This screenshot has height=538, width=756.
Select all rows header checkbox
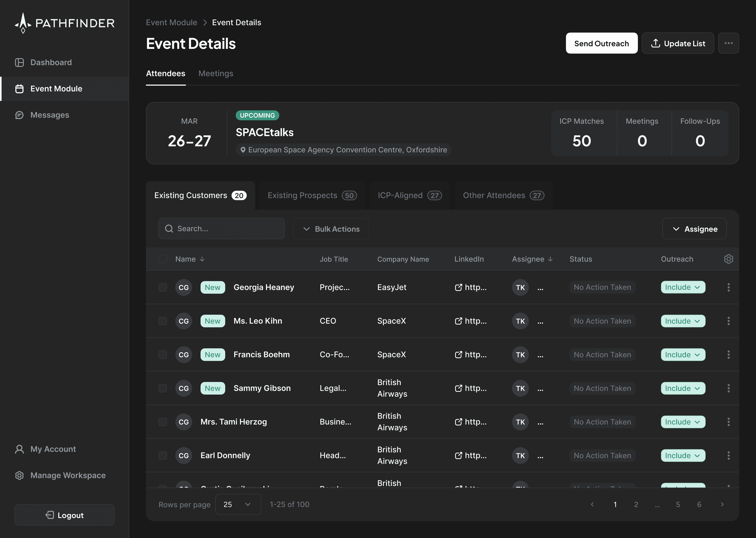[x=163, y=259]
